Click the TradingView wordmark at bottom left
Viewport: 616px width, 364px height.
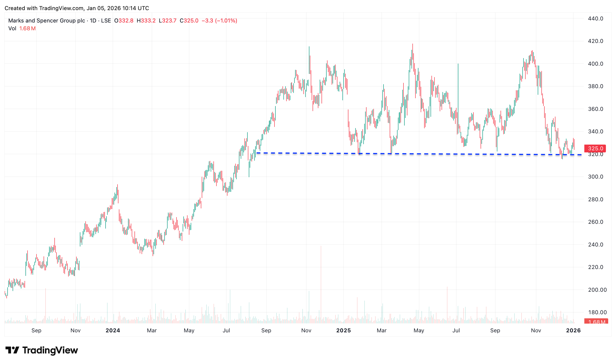coord(50,350)
